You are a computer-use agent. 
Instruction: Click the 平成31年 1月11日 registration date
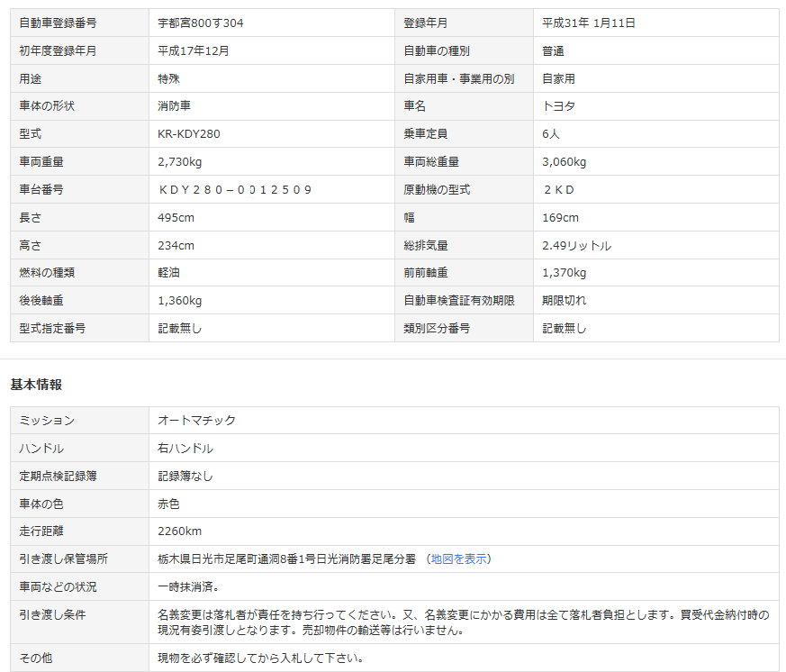(588, 23)
